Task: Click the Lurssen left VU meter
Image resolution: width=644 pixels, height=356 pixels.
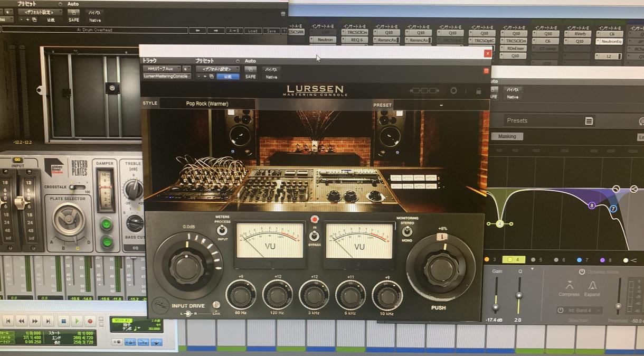Action: (x=269, y=240)
